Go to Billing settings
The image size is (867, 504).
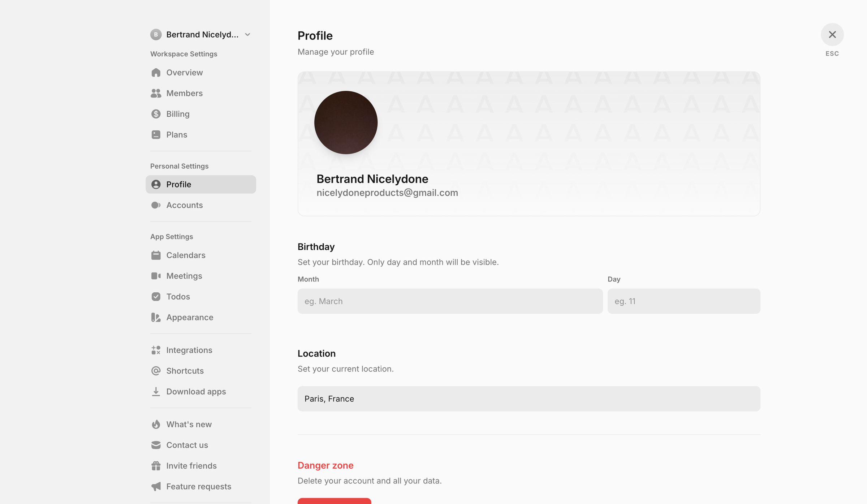(200, 114)
